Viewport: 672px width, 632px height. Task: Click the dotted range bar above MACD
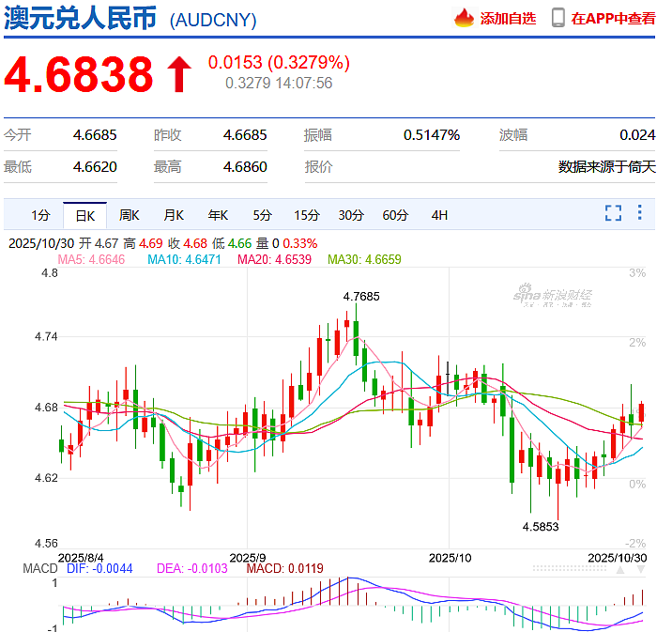[570, 568]
